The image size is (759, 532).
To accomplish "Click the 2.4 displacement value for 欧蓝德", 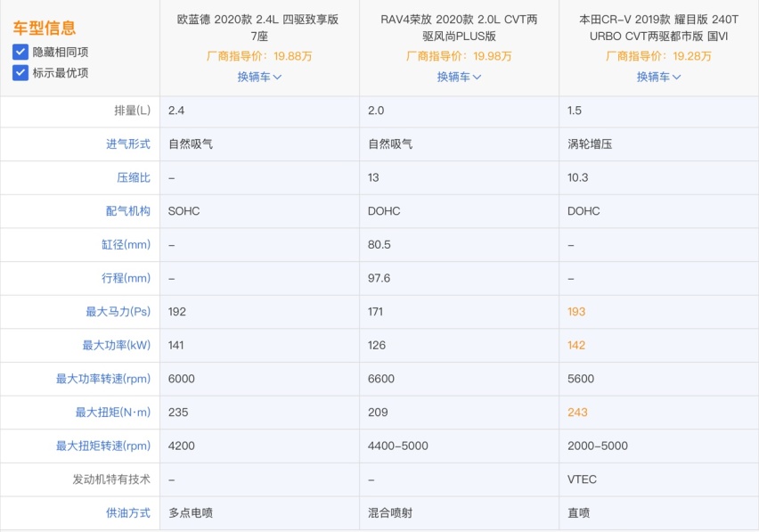I will [176, 110].
